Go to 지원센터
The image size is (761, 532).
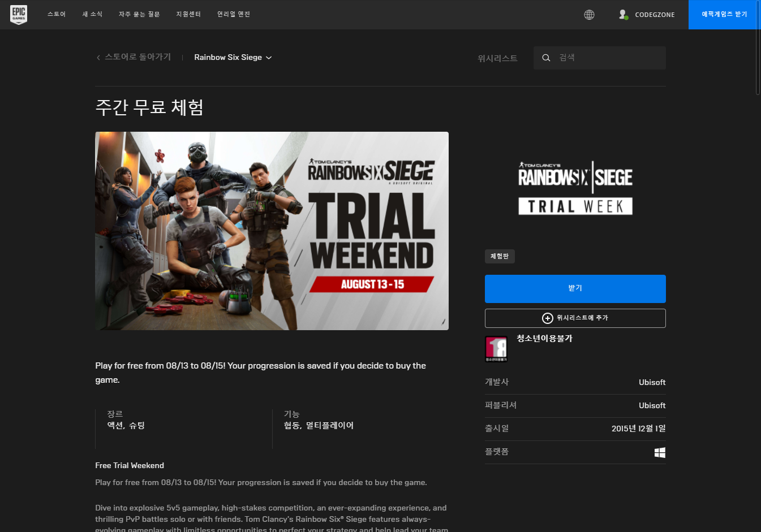188,15
